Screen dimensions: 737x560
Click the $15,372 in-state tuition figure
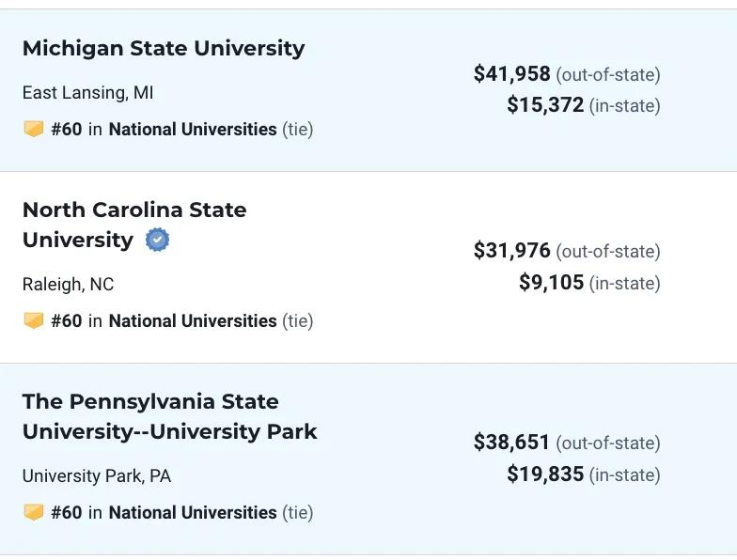coord(545,105)
